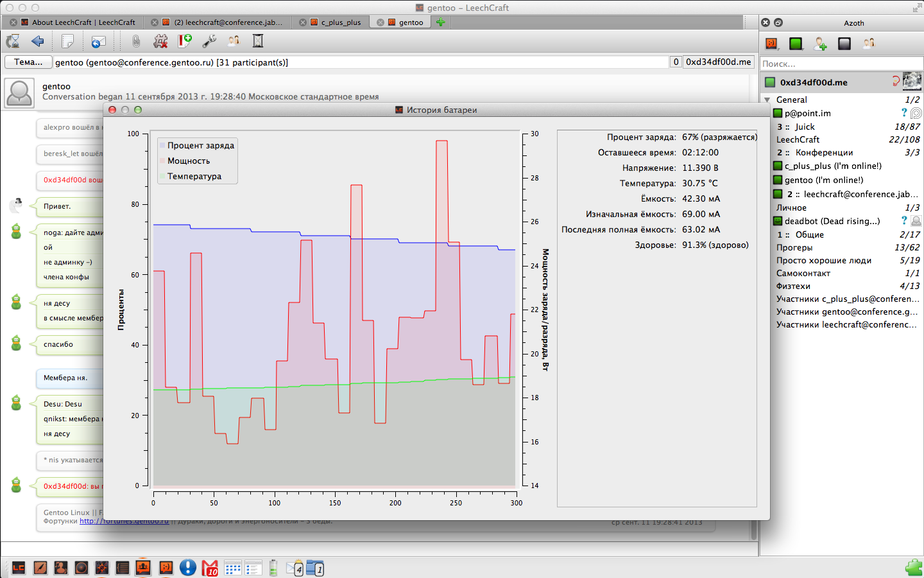Image resolution: width=924 pixels, height=578 pixels.
Task: Click green puzzle plugin icon
Action: pyautogui.click(x=914, y=568)
